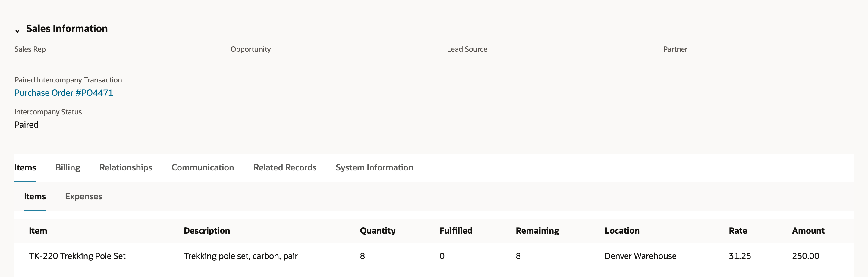Click the Opportunity field label
This screenshot has width=868, height=277.
251,49
